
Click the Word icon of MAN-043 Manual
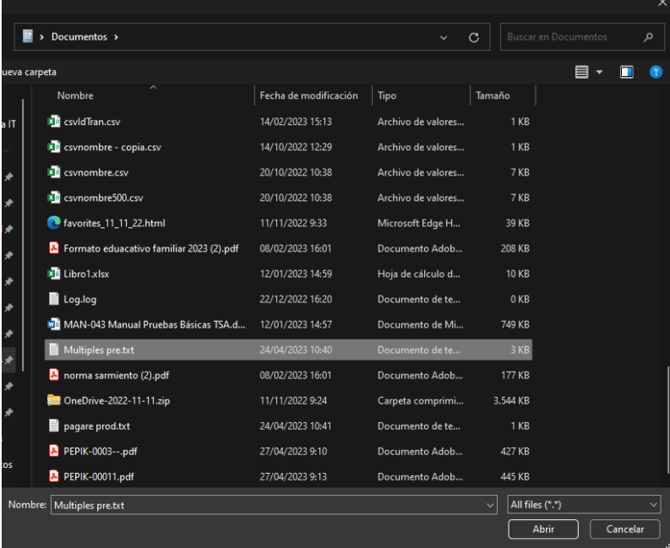coord(53,324)
